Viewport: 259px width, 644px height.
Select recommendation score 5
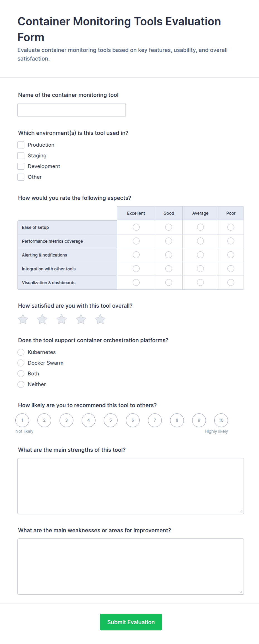pyautogui.click(x=111, y=420)
